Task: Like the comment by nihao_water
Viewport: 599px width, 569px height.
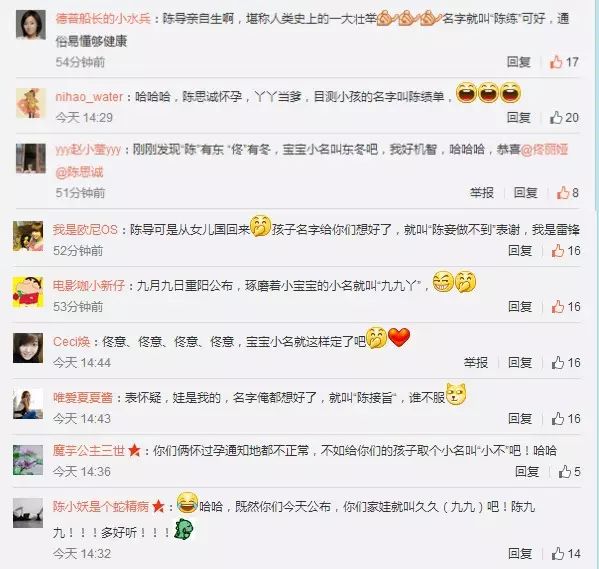Action: [564, 118]
